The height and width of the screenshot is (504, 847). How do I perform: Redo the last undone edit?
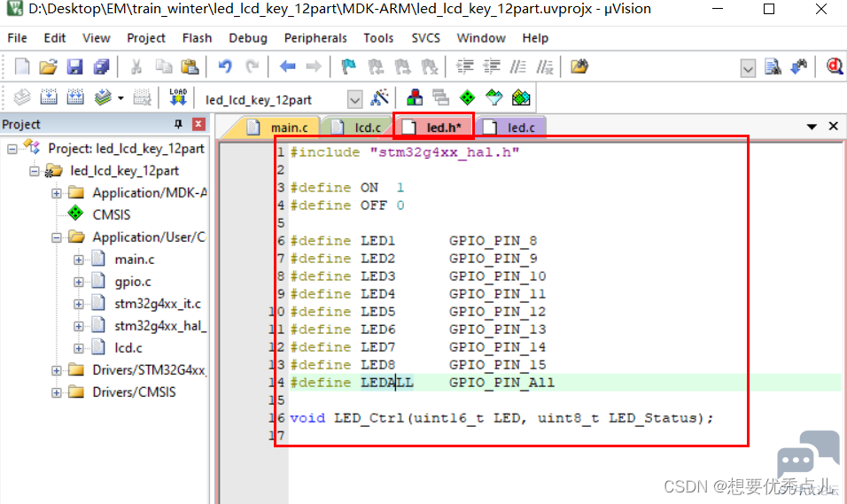coord(252,66)
